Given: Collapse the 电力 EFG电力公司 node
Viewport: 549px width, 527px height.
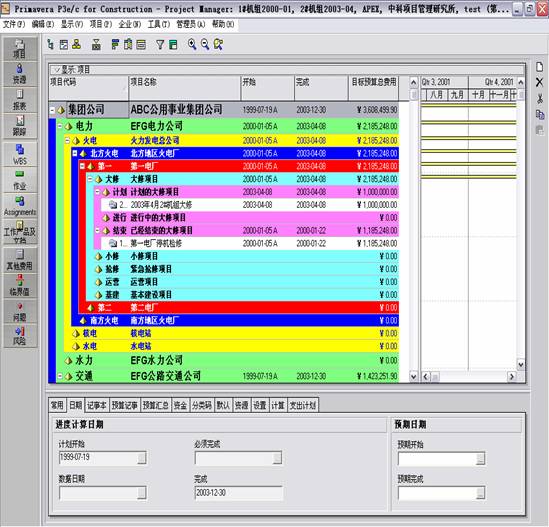Looking at the screenshot, I should pyautogui.click(x=60, y=126).
